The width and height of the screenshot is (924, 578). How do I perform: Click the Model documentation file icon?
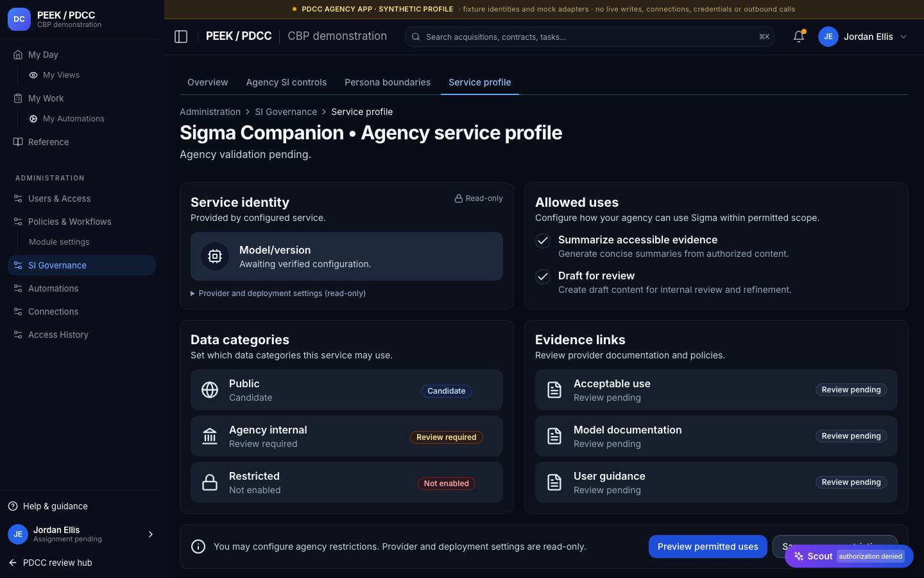(554, 436)
